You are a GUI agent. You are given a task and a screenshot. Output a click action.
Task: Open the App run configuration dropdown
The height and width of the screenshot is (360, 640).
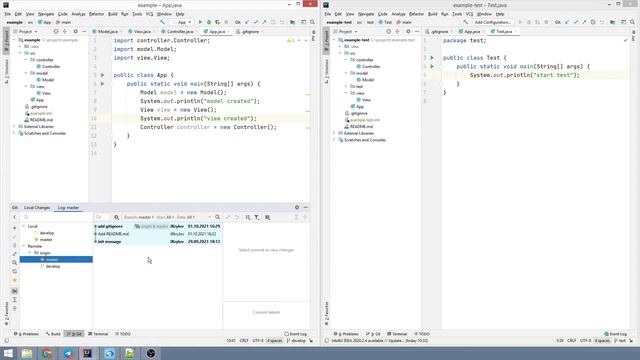[182, 22]
